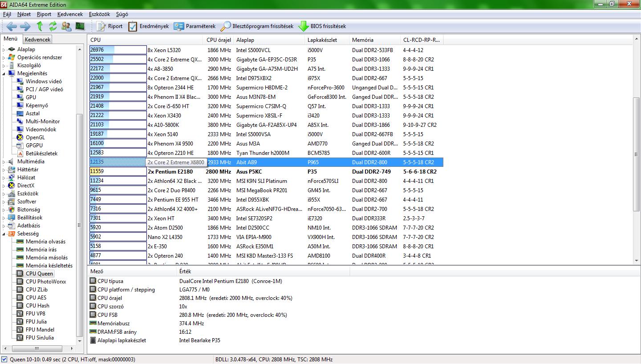Click the Biztonság shield tree item
This screenshot has width=641, height=364.
tap(28, 210)
